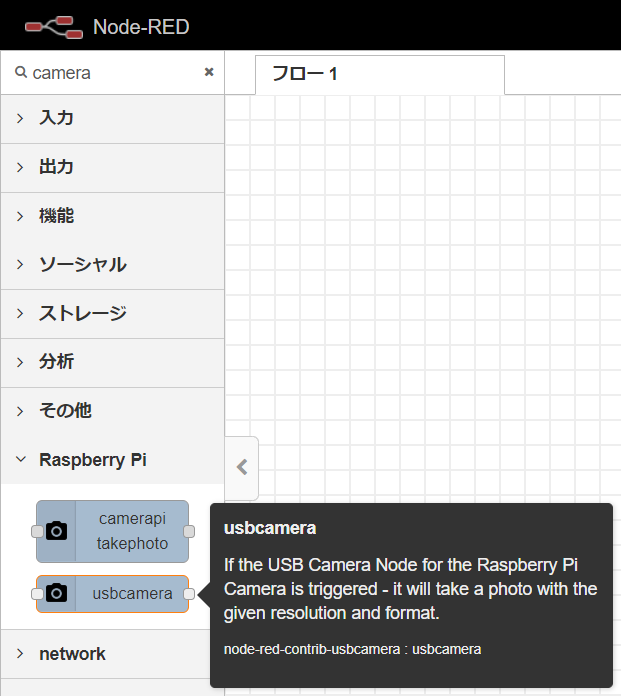This screenshot has height=696, width=621.
Task: Click the camera filter input field
Action: click(112, 72)
